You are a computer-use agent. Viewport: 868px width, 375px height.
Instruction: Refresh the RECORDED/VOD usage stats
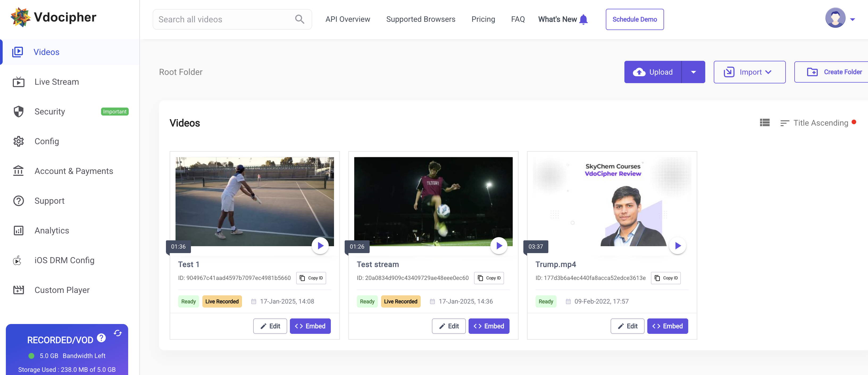[x=118, y=333]
